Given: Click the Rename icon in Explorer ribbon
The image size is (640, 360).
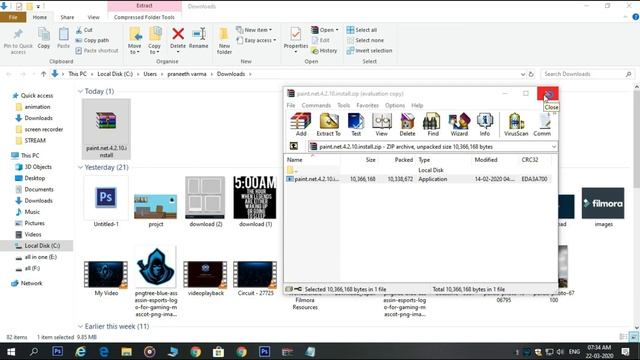Looking at the screenshot, I should 199,38.
